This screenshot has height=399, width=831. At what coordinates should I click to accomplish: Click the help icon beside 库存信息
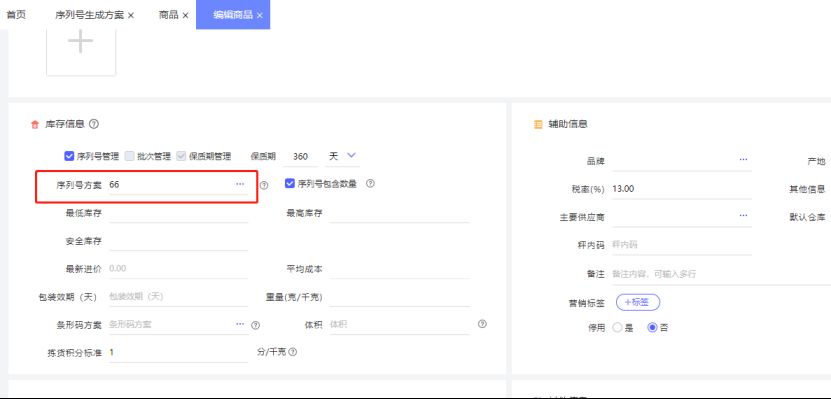[x=94, y=124]
